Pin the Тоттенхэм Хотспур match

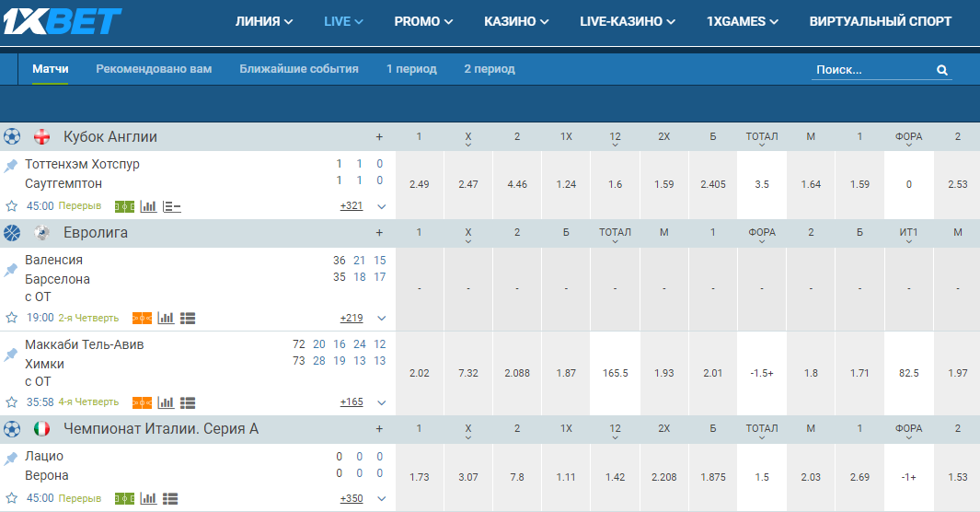click(11, 166)
